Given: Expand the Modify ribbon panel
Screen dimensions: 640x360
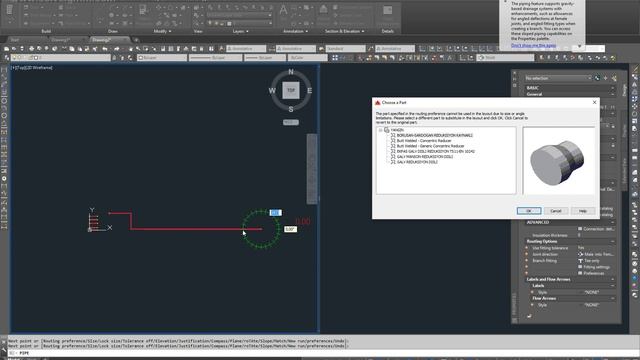Looking at the screenshot, I should click(162, 31).
